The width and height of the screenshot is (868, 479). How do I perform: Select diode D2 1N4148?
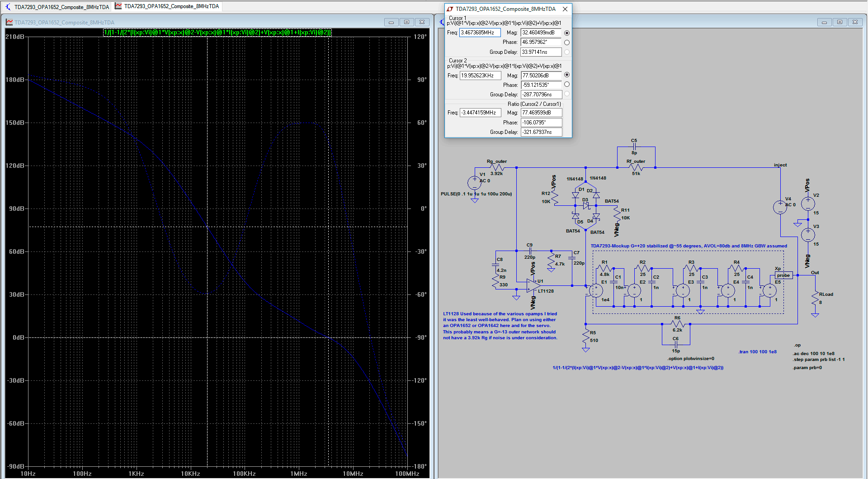pyautogui.click(x=596, y=195)
